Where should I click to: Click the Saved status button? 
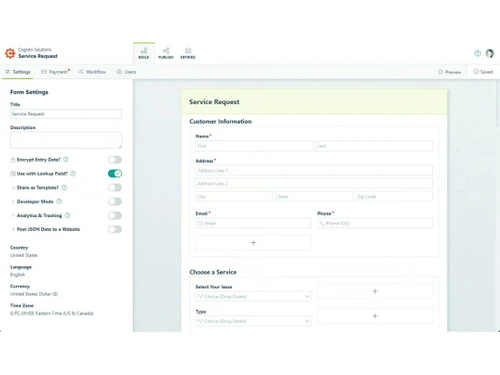483,72
